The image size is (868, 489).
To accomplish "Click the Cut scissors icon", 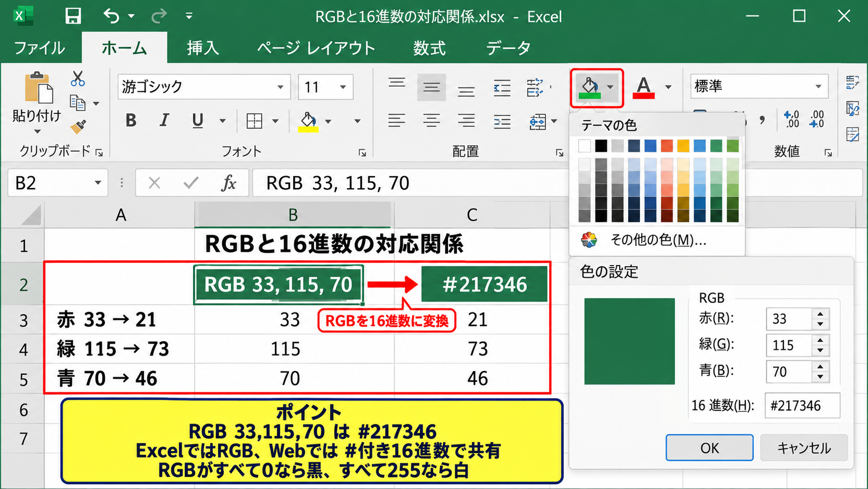I will point(78,78).
